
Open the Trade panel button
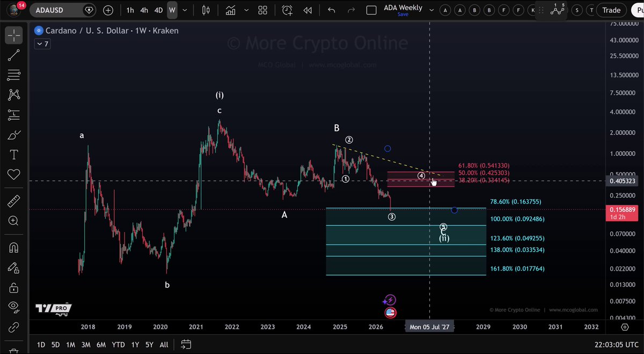point(611,10)
